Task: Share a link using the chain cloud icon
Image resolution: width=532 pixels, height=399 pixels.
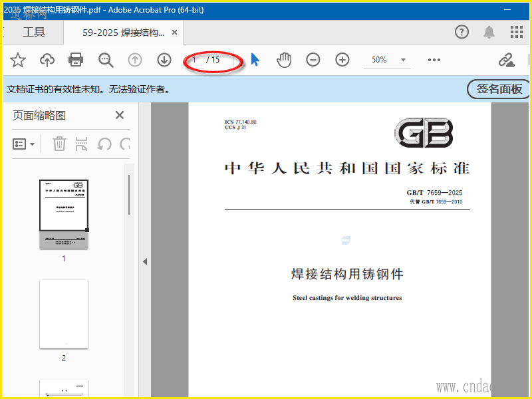Action: tap(507, 60)
